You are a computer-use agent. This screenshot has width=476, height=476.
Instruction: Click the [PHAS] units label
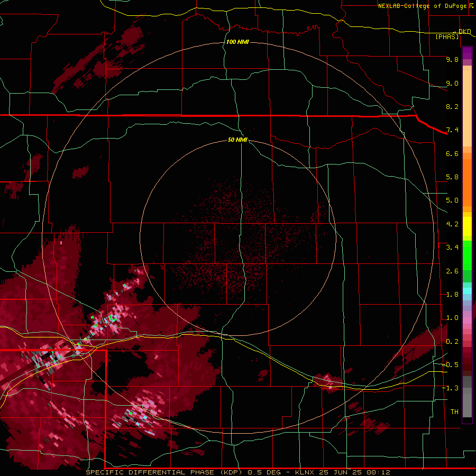pos(447,36)
